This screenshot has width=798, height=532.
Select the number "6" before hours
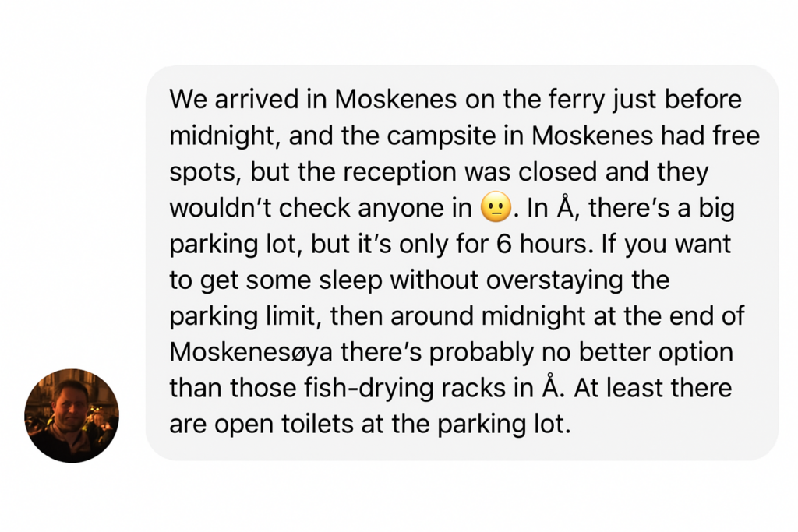503,245
